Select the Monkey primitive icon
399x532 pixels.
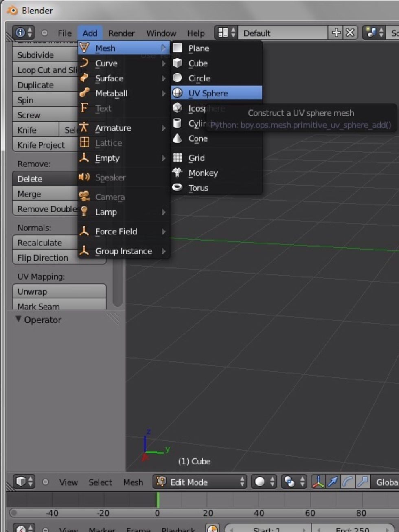[x=178, y=173]
